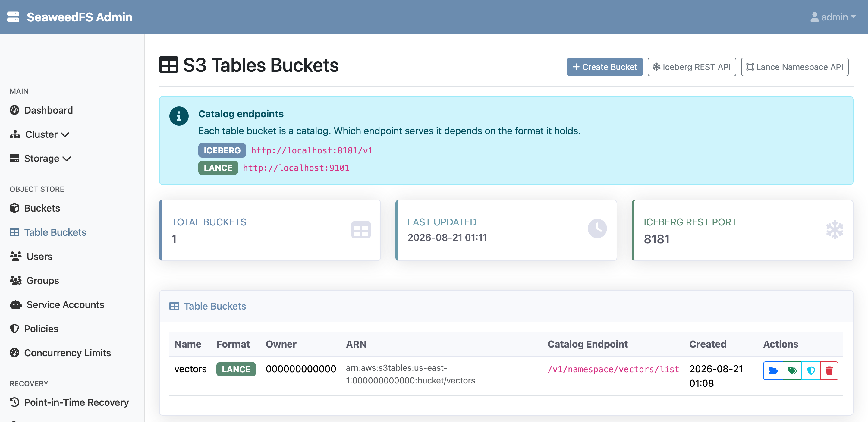Click the SeaweedFS server logo icon

tap(13, 17)
